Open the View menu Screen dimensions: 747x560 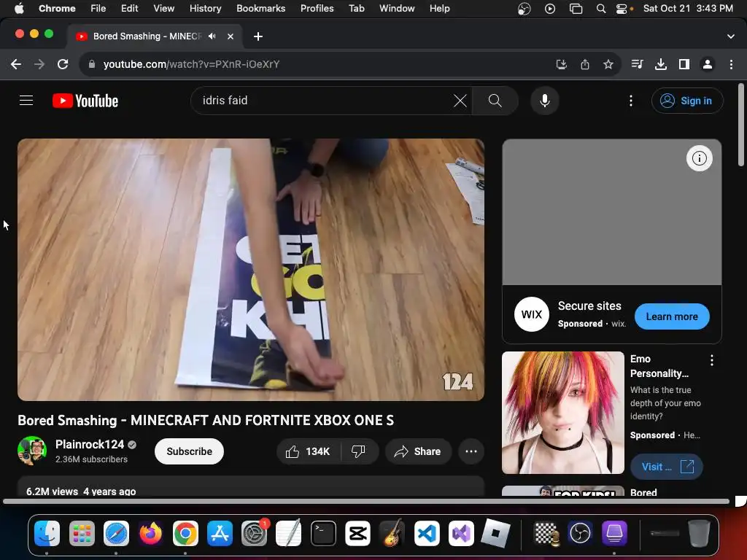pos(163,9)
